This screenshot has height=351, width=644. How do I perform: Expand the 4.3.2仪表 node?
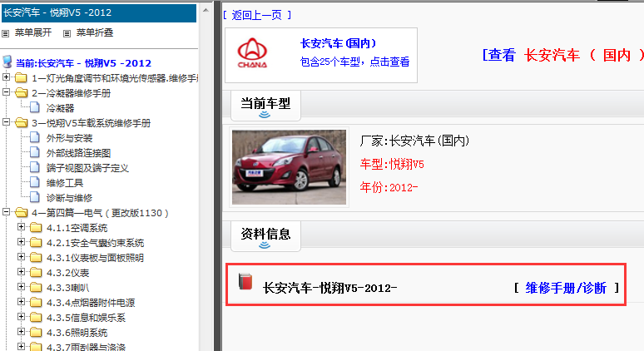[x=21, y=272]
